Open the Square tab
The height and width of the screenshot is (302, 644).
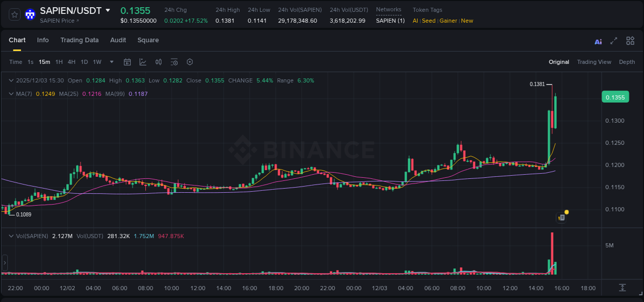(148, 40)
